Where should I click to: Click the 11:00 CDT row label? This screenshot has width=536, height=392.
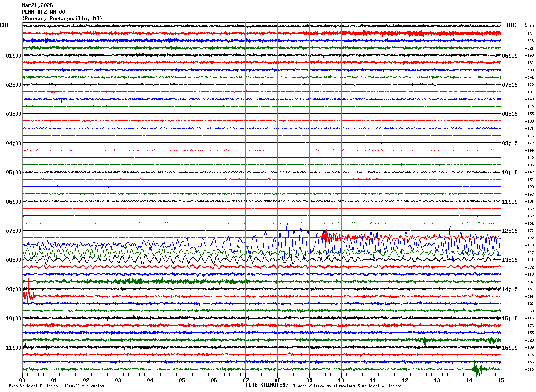(13, 348)
